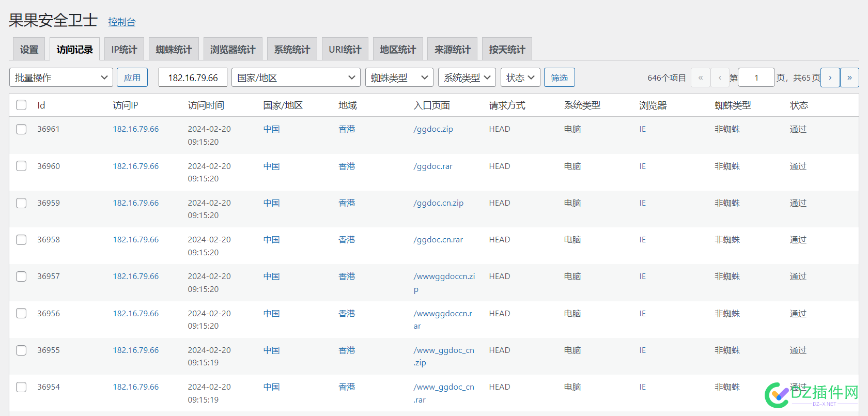Open /www_ggdoc_cn.zip entry page link
The height and width of the screenshot is (416, 868).
click(x=443, y=357)
